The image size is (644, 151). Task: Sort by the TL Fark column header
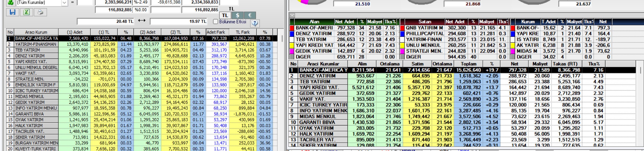[243, 32]
